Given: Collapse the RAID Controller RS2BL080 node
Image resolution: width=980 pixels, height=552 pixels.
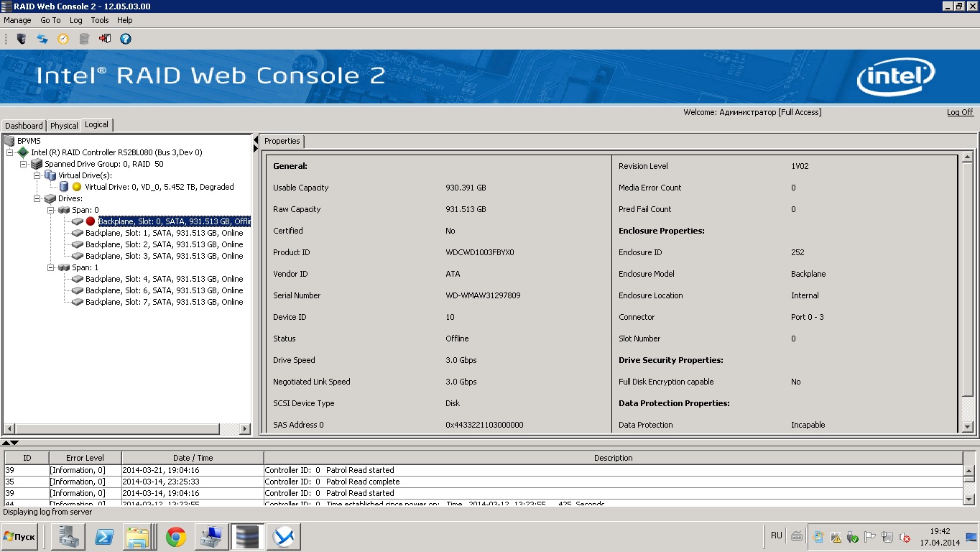Looking at the screenshot, I should pyautogui.click(x=10, y=152).
